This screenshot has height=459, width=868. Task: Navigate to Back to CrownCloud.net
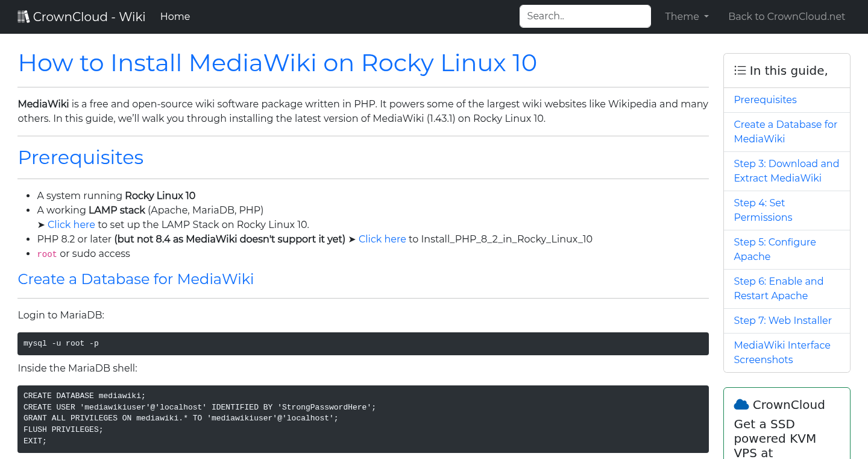point(787,16)
